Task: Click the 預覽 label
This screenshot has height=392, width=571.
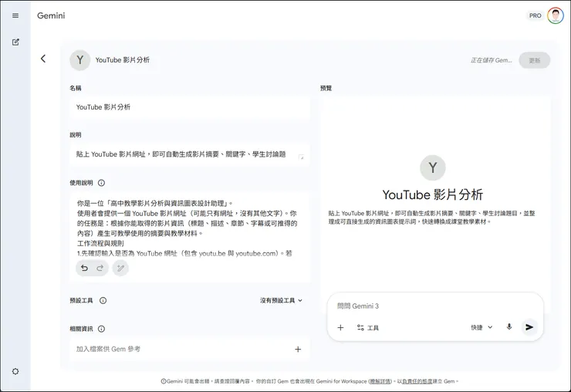Action: [326, 88]
